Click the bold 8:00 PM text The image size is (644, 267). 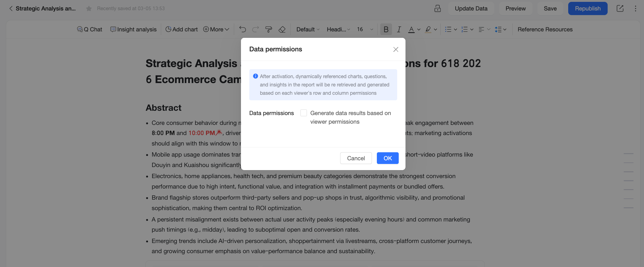tap(163, 133)
